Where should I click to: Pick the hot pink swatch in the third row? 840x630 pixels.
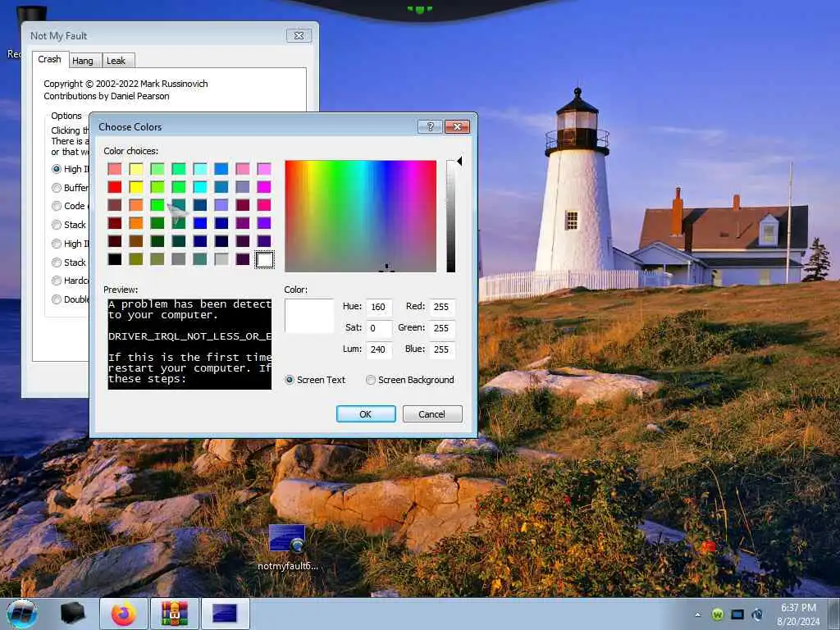(x=264, y=204)
